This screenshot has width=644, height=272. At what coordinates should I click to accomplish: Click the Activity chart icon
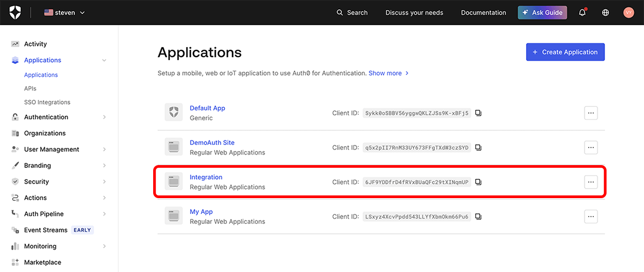click(x=15, y=44)
